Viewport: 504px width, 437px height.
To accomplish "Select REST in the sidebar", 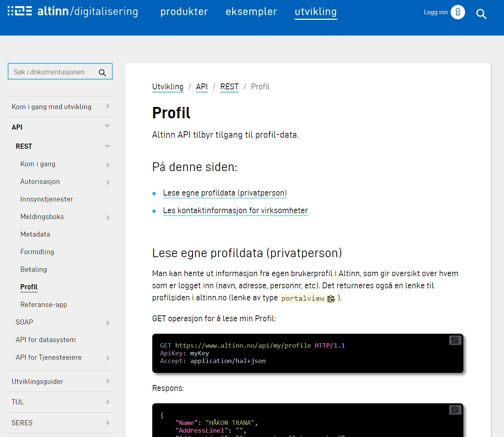I will (x=24, y=146).
